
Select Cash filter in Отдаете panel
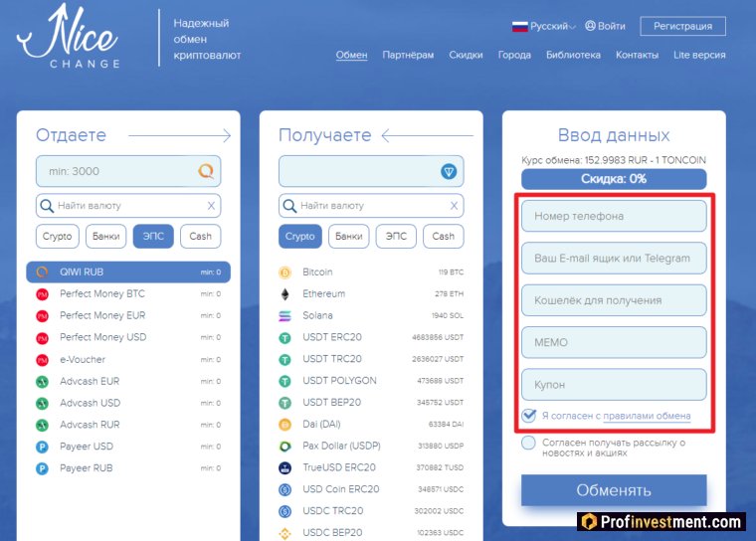tap(201, 237)
